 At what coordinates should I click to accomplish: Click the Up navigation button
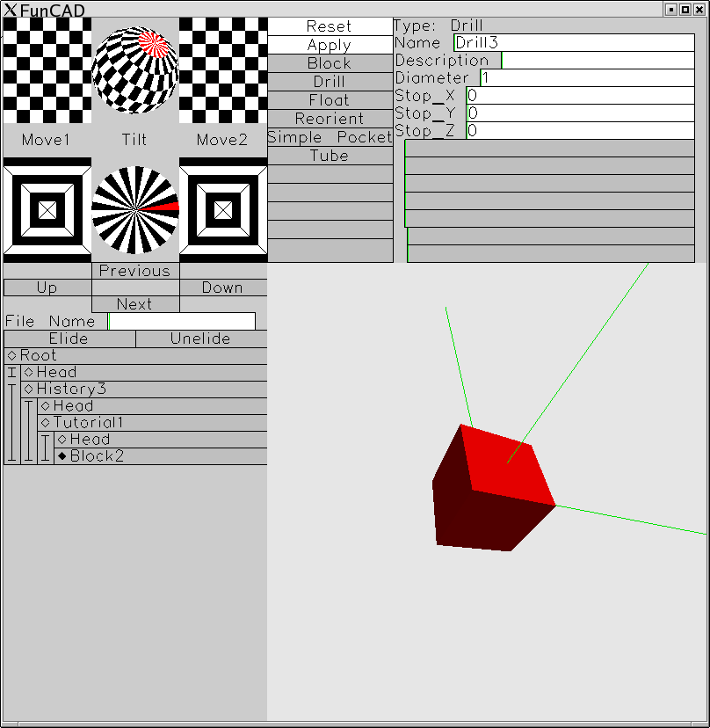click(47, 288)
